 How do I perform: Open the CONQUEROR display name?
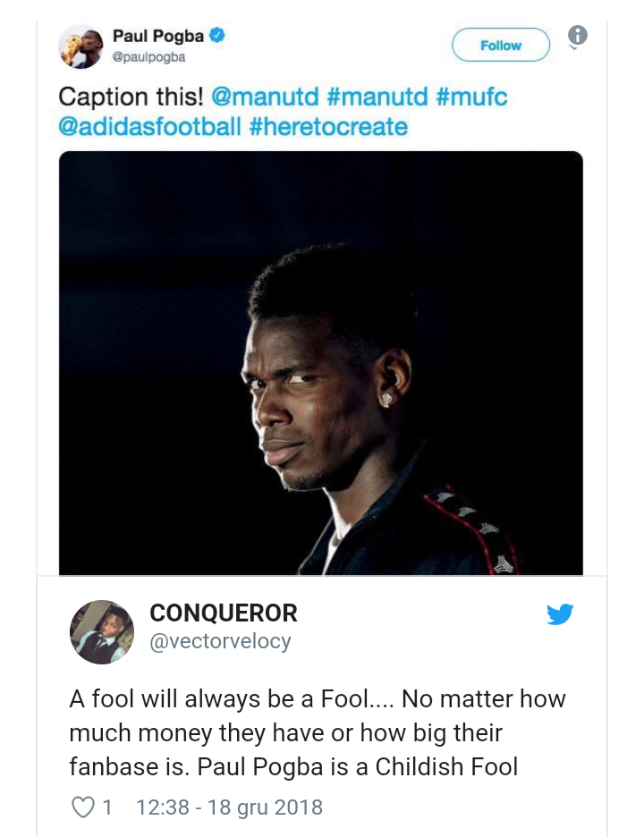click(x=224, y=613)
